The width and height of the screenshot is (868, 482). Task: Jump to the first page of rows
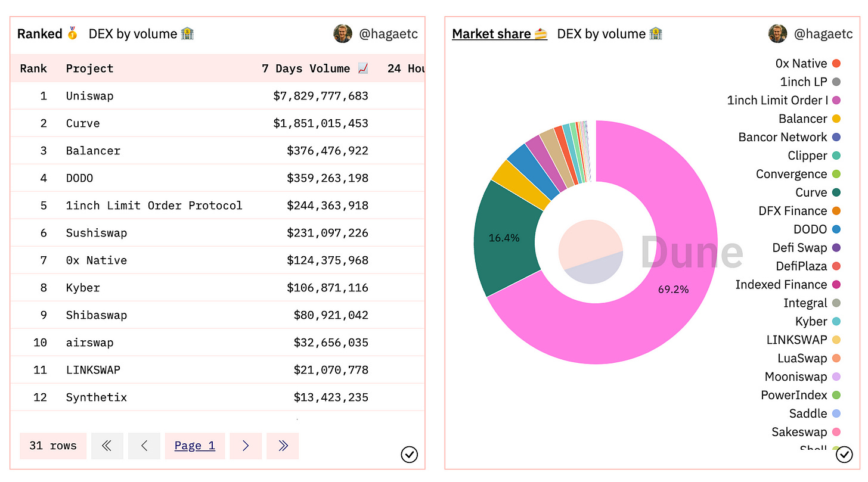(107, 446)
